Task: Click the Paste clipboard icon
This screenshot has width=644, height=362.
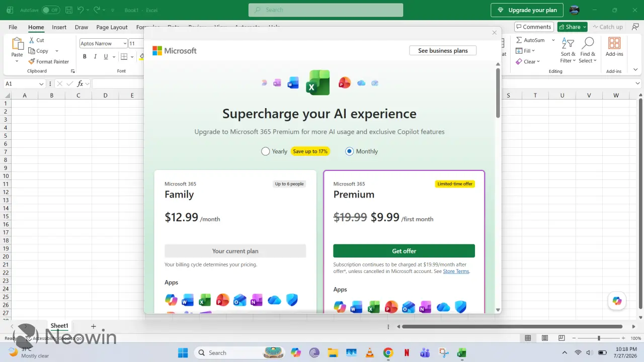Action: click(x=17, y=44)
